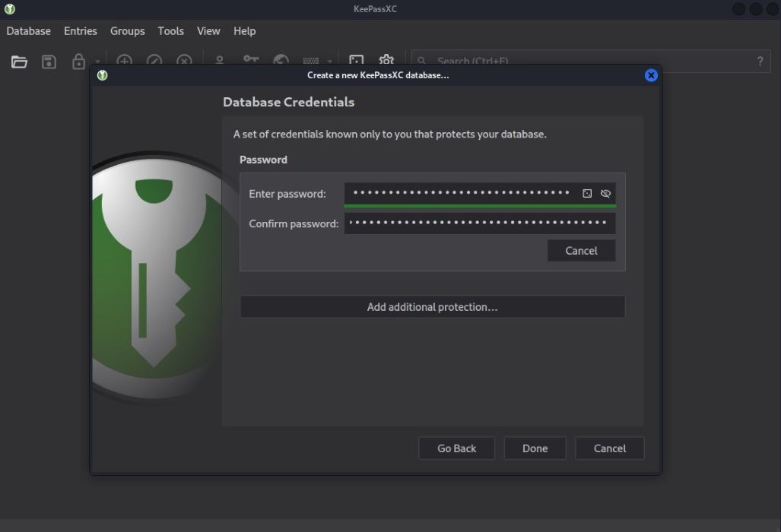The image size is (781, 532).
Task: Open the Database menu
Action: coord(28,31)
